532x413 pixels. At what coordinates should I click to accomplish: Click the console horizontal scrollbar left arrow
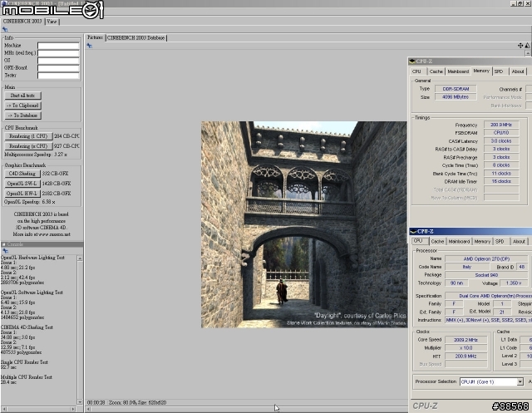(3, 409)
